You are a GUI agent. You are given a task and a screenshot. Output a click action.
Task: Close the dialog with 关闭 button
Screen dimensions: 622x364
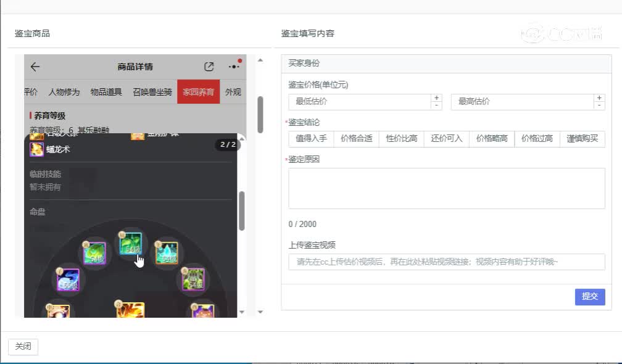point(23,347)
